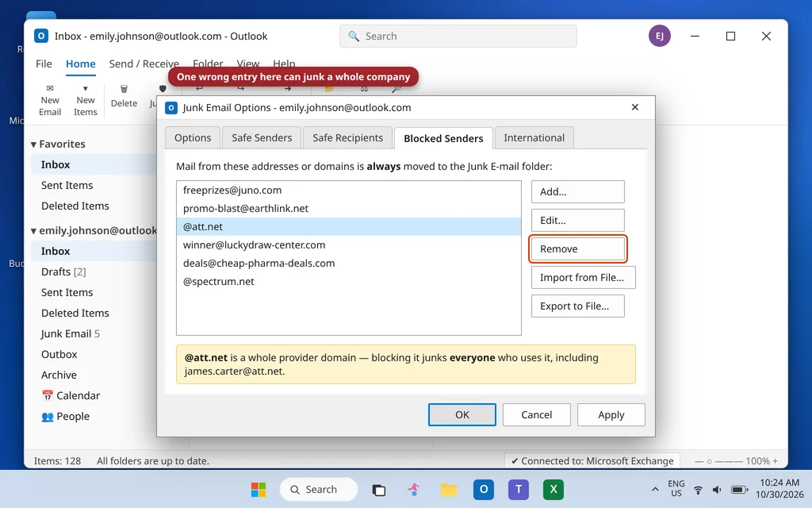812x508 pixels.
Task: Select the Blocked Senders tab
Action: [x=443, y=138]
